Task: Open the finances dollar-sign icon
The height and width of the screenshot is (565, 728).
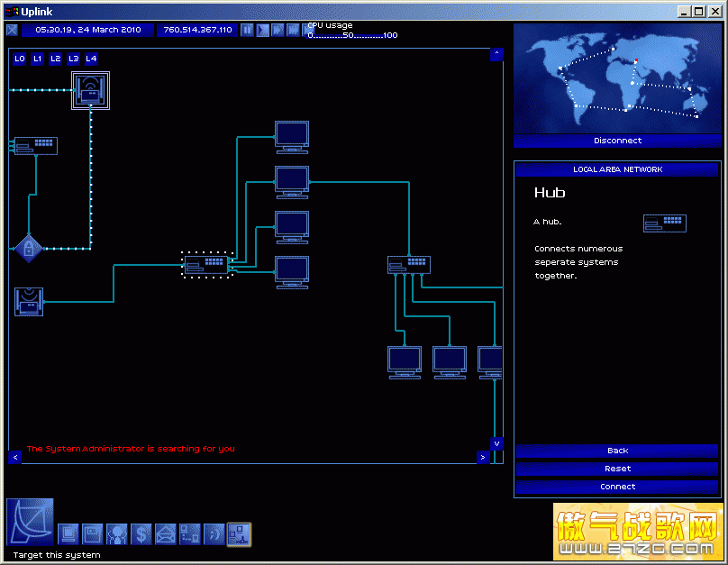Action: tap(141, 533)
